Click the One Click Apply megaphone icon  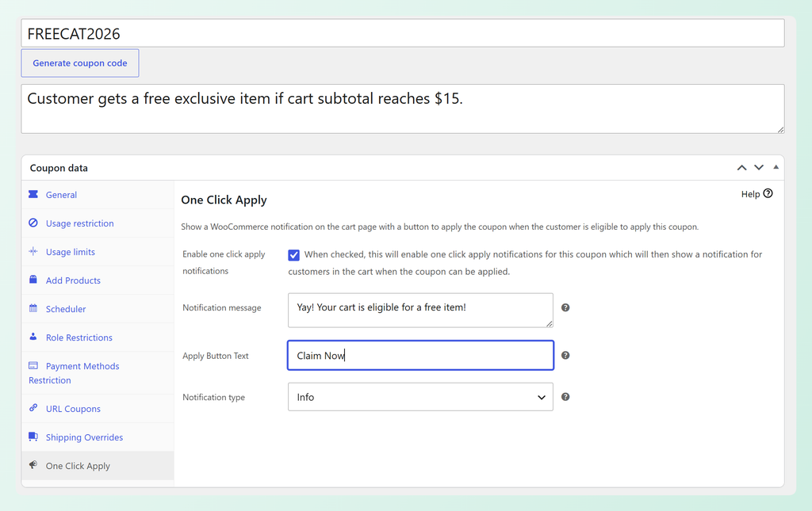[33, 464]
